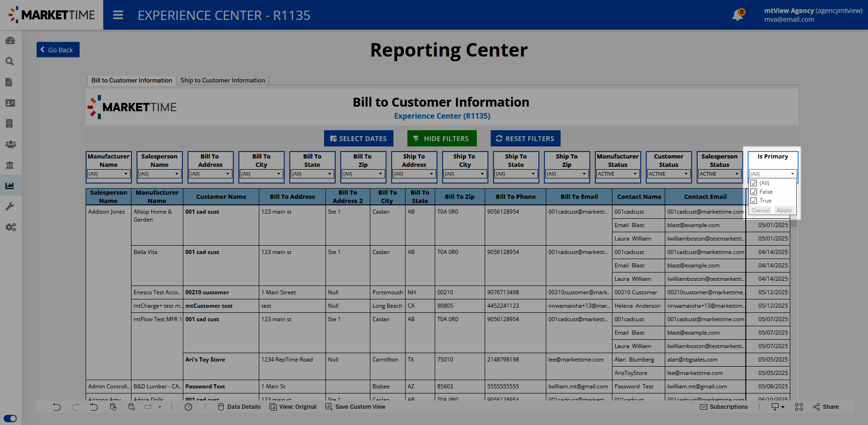Expand the Salesperson Name filter dropdown
Image resolution: width=868 pixels, height=425 pixels.
[x=159, y=174]
